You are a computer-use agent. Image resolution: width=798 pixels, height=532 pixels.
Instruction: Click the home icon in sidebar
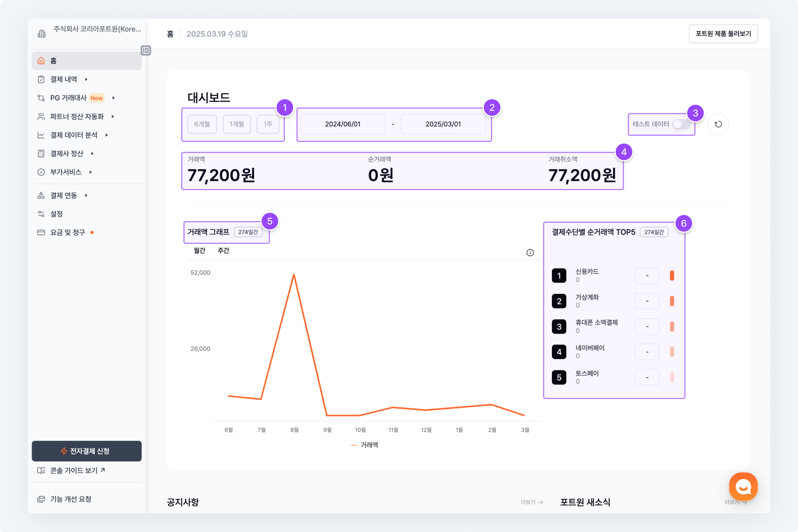[41, 61]
